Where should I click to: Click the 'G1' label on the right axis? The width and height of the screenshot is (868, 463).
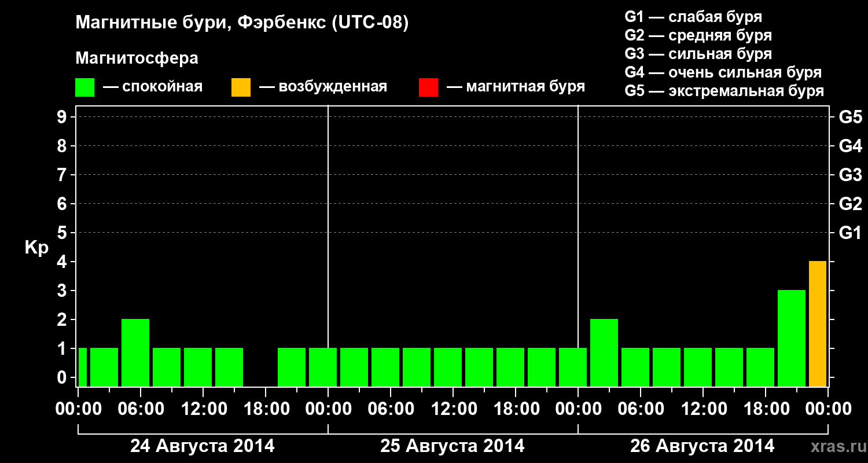[x=850, y=233]
